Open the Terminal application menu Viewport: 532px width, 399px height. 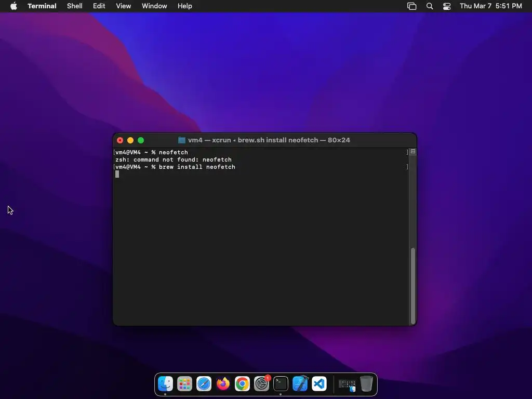[42, 6]
